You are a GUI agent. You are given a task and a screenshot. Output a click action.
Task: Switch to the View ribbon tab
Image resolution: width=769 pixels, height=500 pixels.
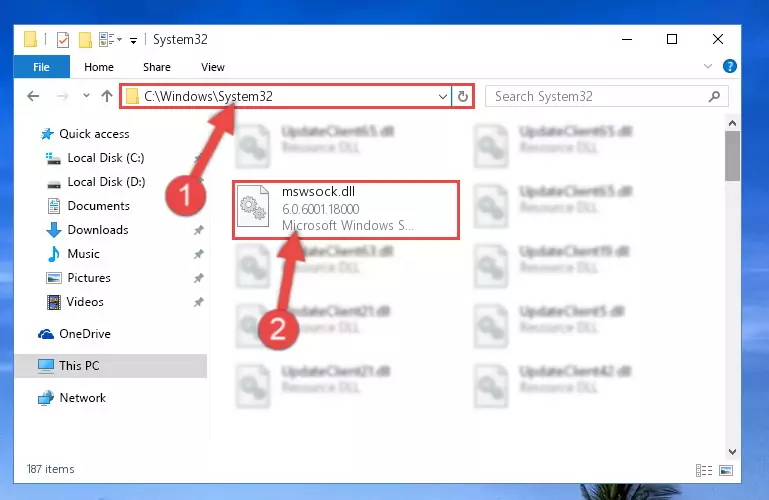coord(213,67)
